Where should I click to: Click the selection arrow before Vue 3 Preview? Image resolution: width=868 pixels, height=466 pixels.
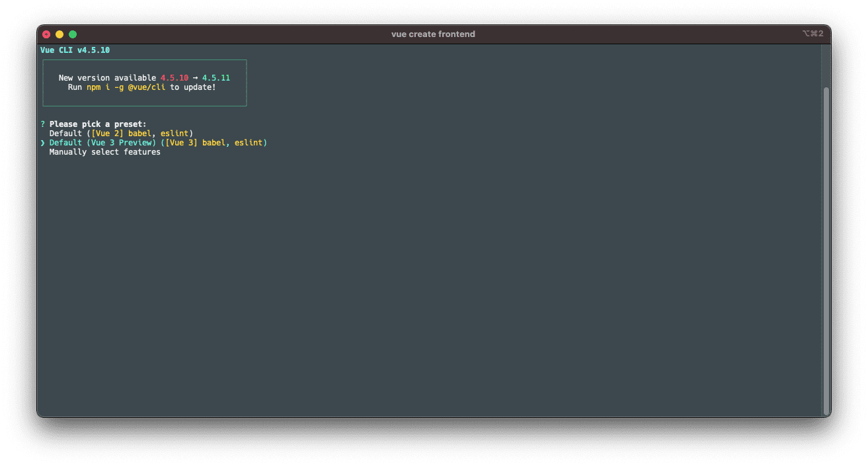click(44, 142)
